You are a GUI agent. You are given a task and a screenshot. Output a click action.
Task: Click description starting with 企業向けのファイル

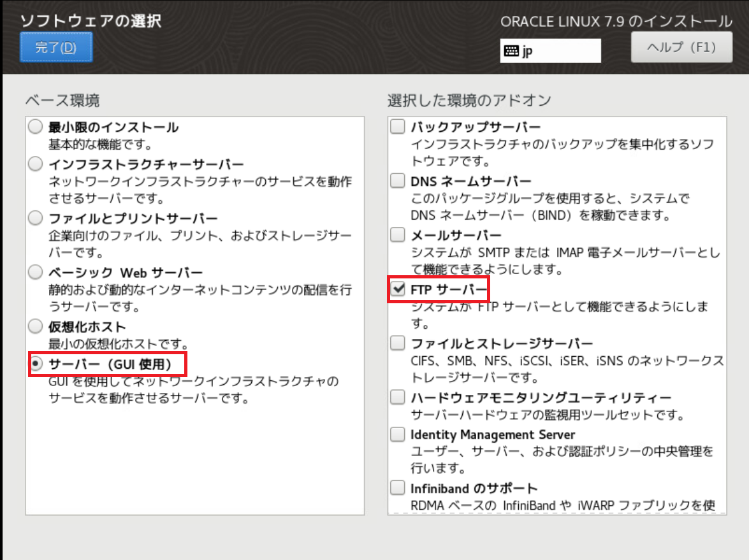200,244
